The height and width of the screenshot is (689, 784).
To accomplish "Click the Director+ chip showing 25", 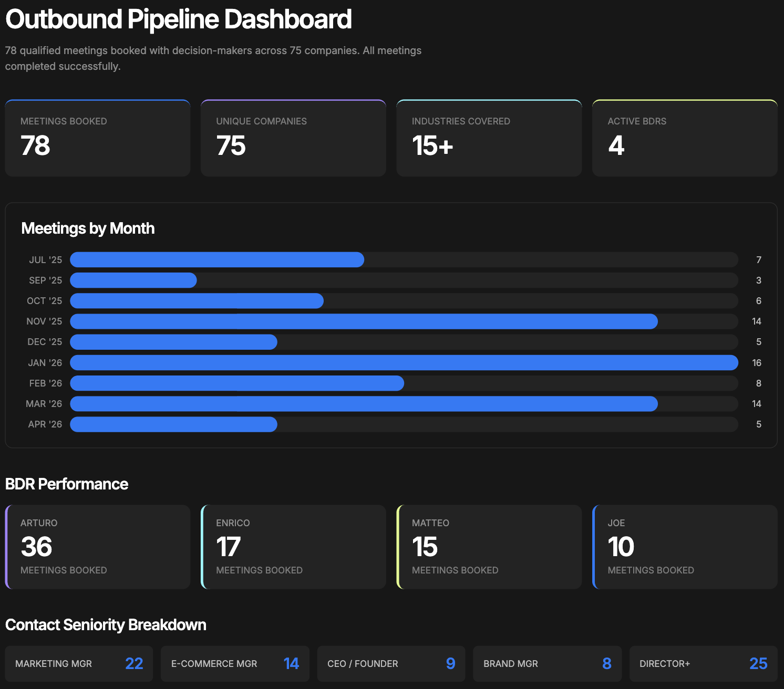I will pyautogui.click(x=703, y=663).
